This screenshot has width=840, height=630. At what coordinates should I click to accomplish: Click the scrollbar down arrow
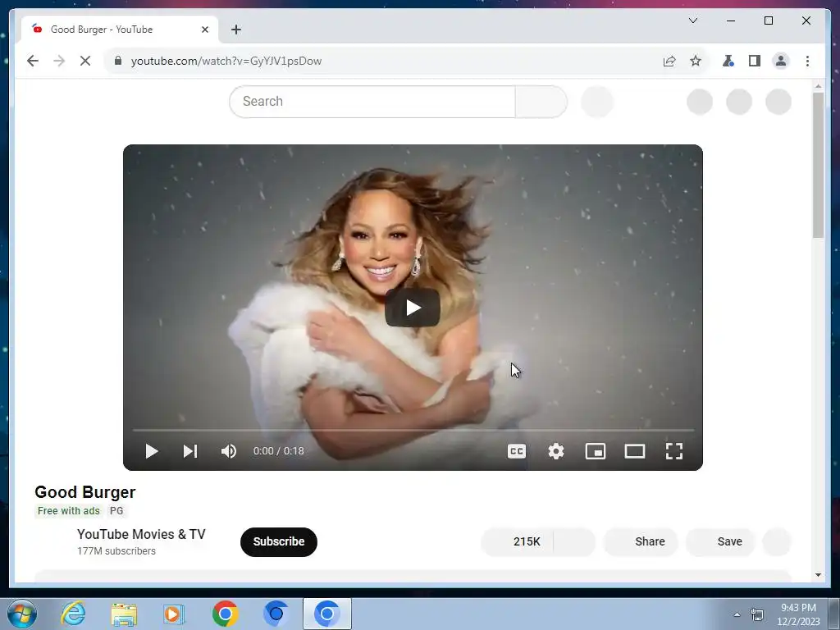[x=818, y=575]
